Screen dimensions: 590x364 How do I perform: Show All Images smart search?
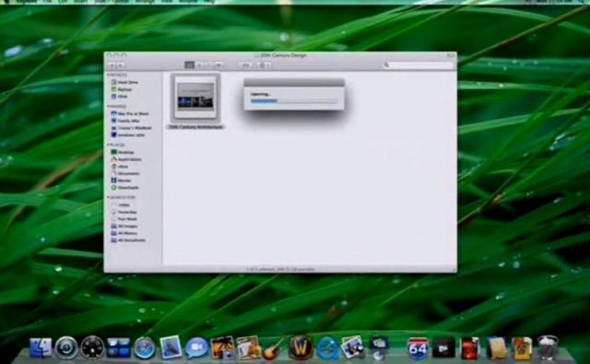124,226
